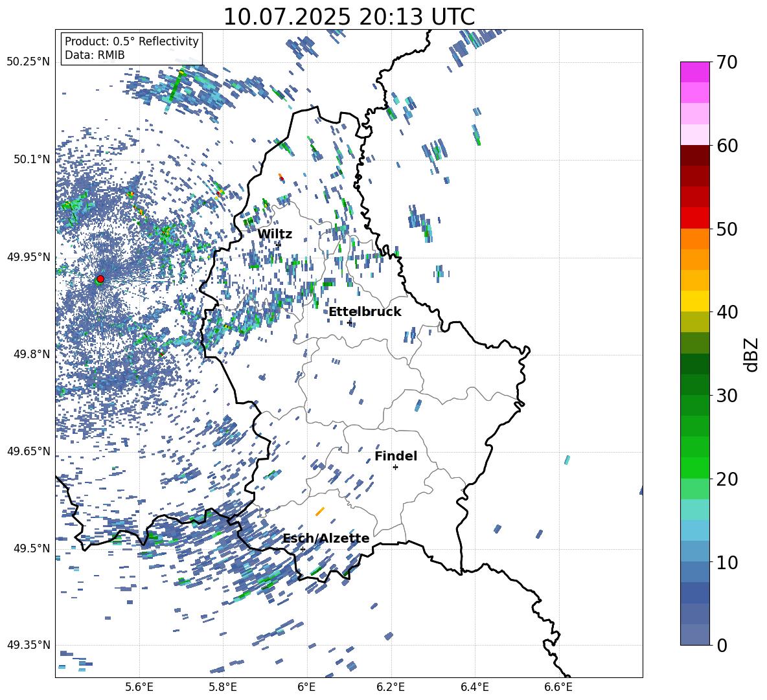
Task: Click the Ettelbruck location cross marker
Action: tap(349, 322)
